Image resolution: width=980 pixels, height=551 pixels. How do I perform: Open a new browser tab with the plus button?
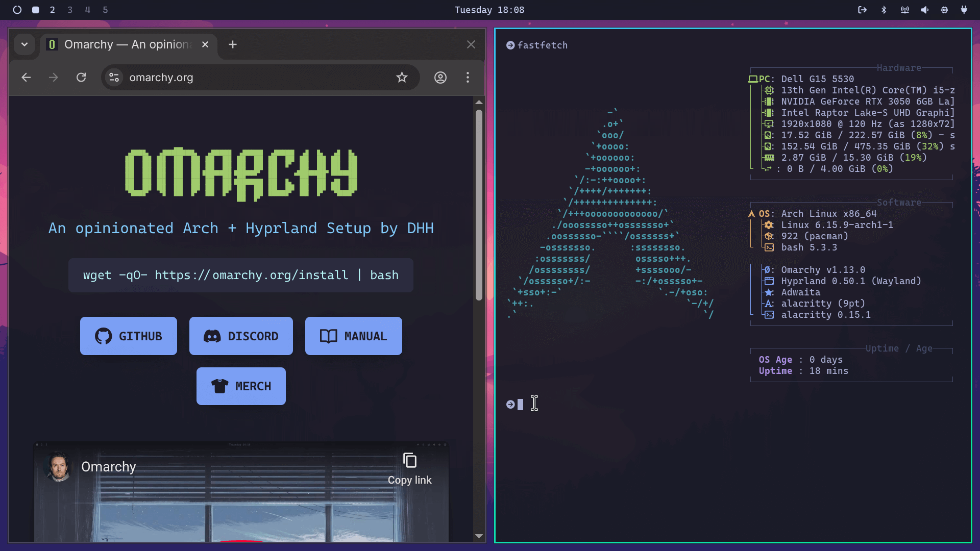click(233, 44)
